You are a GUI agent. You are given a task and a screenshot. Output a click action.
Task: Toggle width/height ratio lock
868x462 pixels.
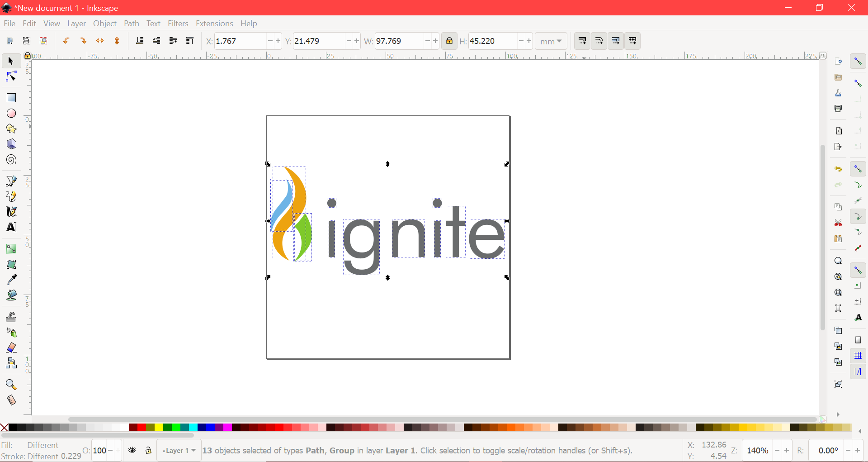pyautogui.click(x=449, y=41)
